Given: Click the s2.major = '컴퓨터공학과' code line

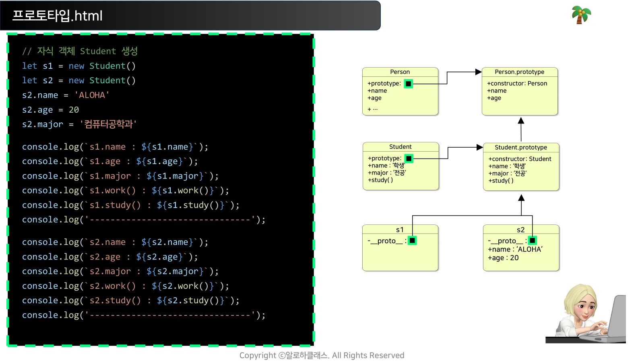Looking at the screenshot, I should click(x=79, y=124).
